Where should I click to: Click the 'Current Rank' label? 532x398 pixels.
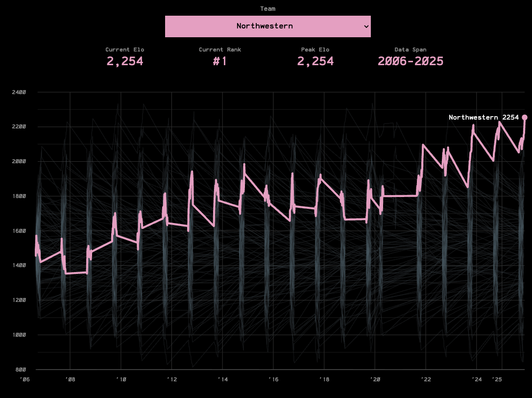[x=220, y=50]
